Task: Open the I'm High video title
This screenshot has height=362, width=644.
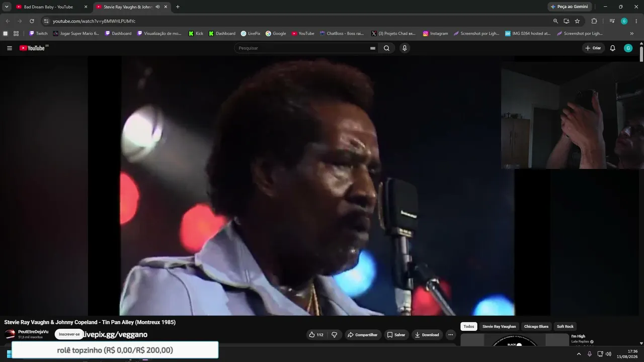Action: [x=578, y=336]
